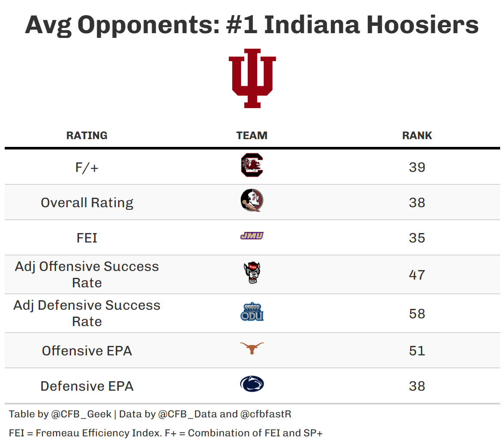Screen dimensions: 504x448
Task: Select the Florida State Seminoles logo
Action: [252, 201]
